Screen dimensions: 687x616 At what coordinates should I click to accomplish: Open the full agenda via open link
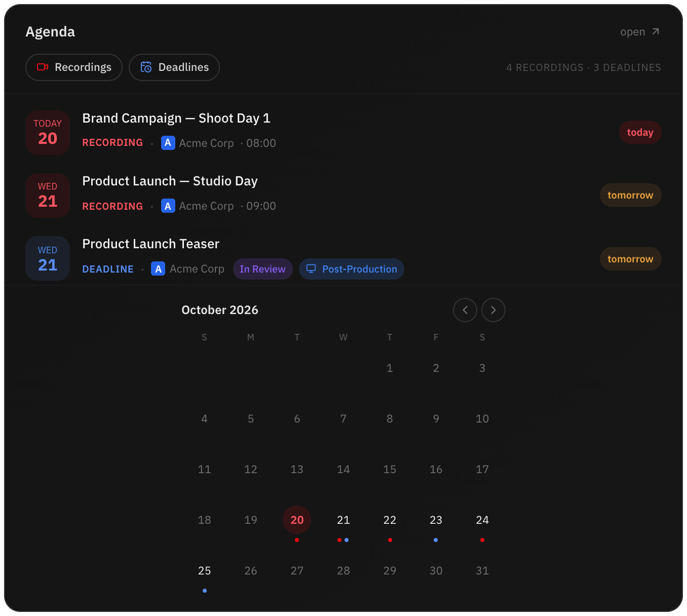pyautogui.click(x=640, y=32)
